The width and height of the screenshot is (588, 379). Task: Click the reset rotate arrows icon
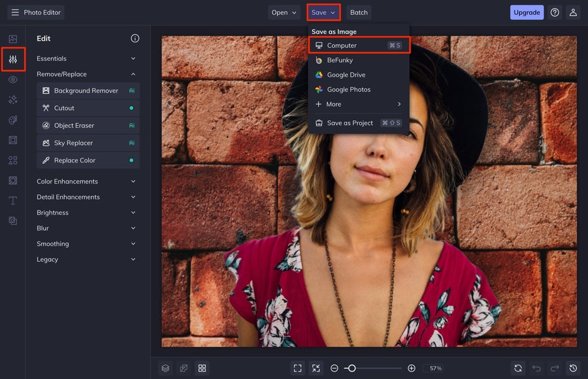518,368
